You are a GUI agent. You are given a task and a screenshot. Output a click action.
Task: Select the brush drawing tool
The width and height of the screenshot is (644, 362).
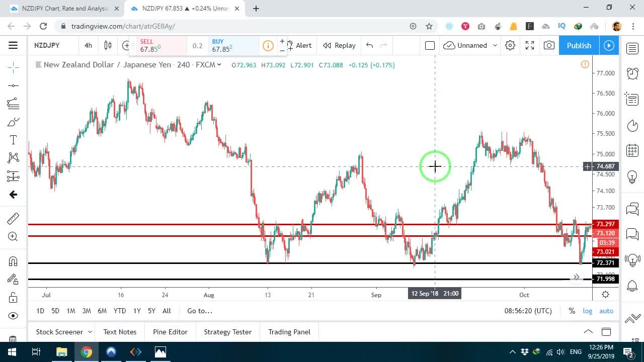pos(13,122)
